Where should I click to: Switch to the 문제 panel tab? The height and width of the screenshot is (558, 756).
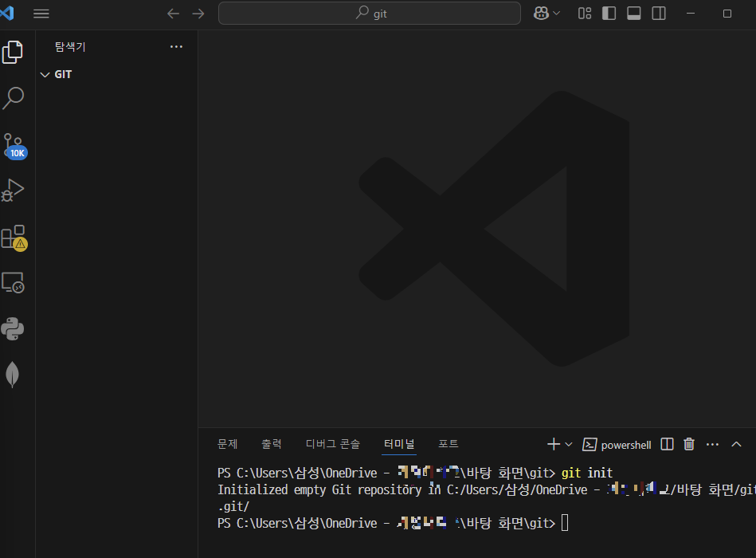(x=227, y=444)
